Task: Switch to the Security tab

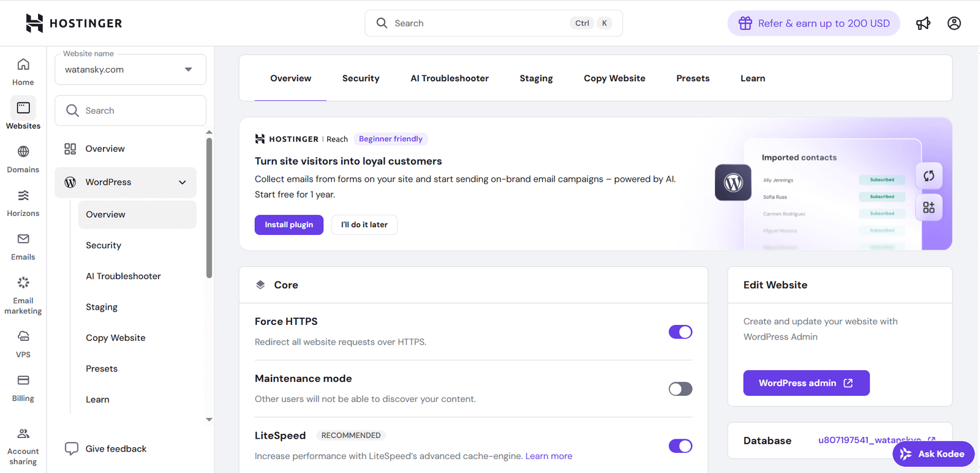Action: 361,78
